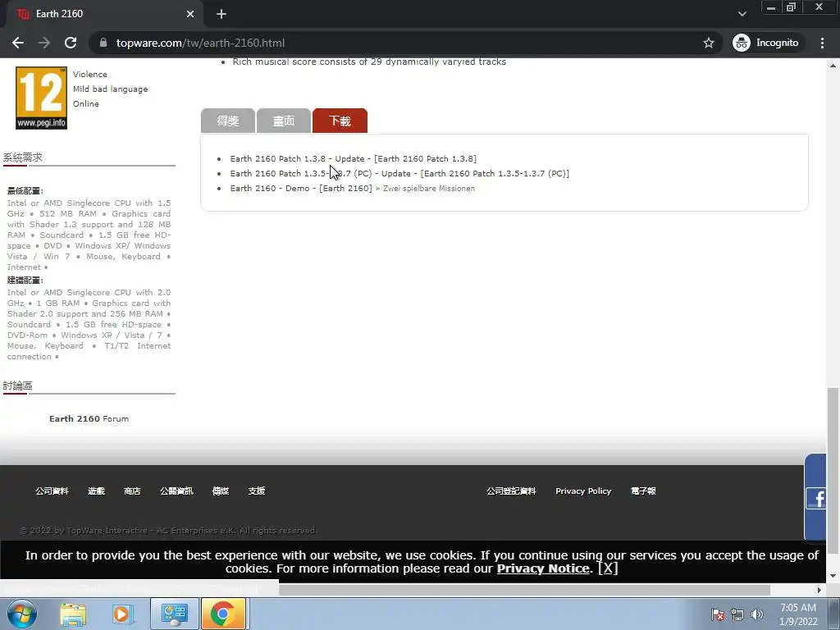Open network tray icon
Image resolution: width=840 pixels, height=630 pixels.
737,614
